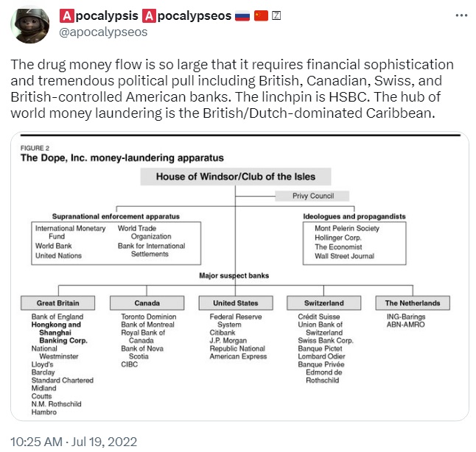476x452 pixels.
Task: Click the Canada header box
Action: click(147, 303)
